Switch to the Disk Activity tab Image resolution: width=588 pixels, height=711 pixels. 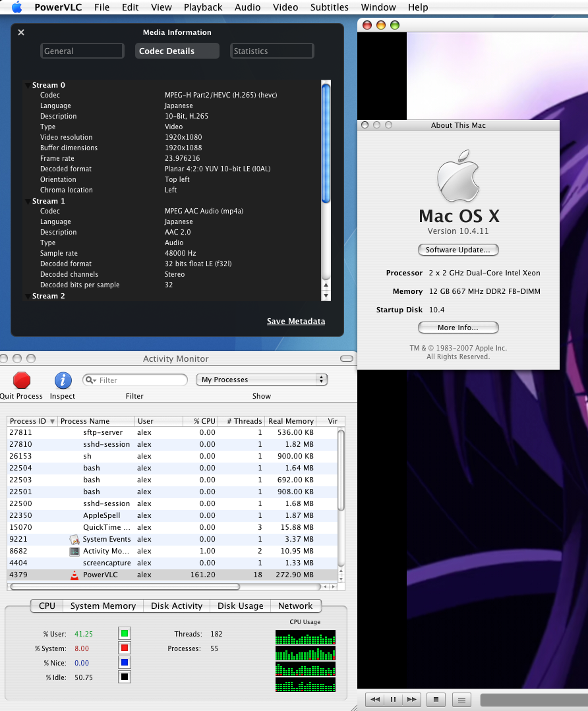pos(177,606)
